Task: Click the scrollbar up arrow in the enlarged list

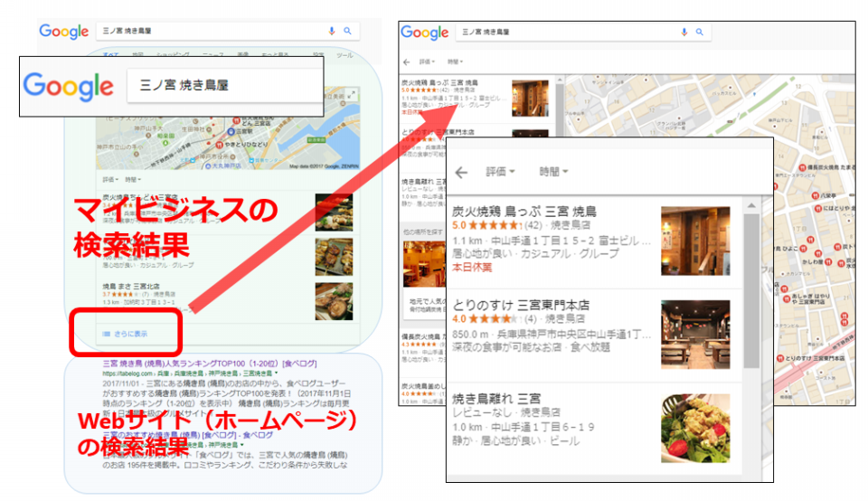Action: coord(751,205)
